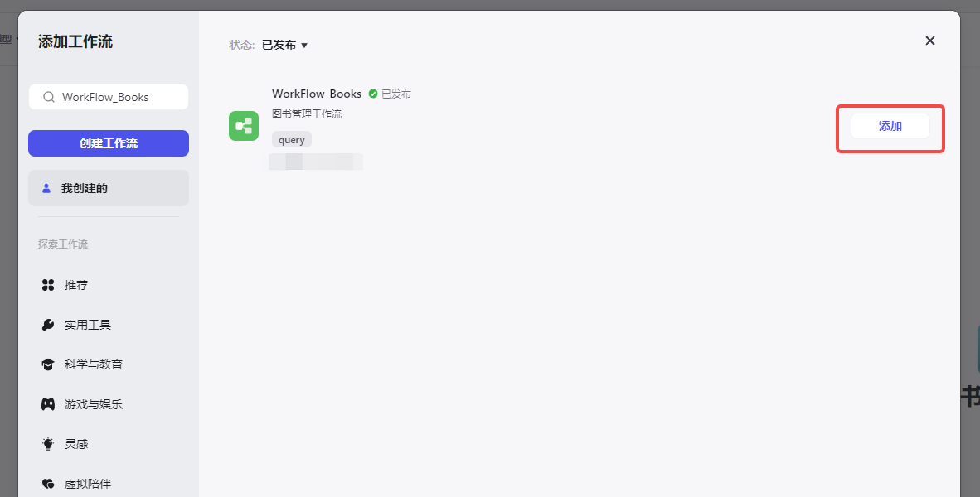Open the 状态 已发布 dropdown
980x497 pixels.
pos(285,45)
